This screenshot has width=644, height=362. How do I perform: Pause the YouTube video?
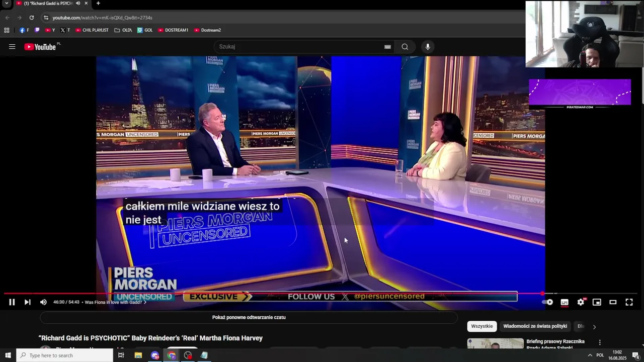coord(12,302)
